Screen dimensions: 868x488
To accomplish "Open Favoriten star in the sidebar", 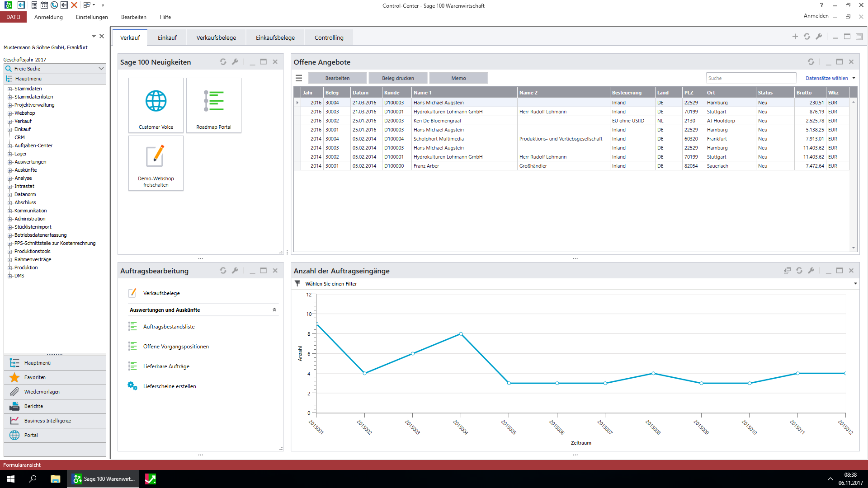I will [15, 377].
